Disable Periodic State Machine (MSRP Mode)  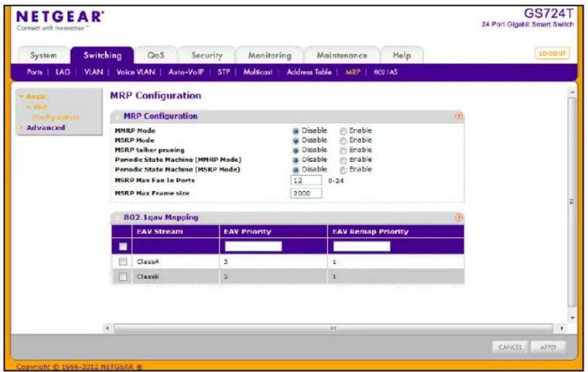[295, 170]
